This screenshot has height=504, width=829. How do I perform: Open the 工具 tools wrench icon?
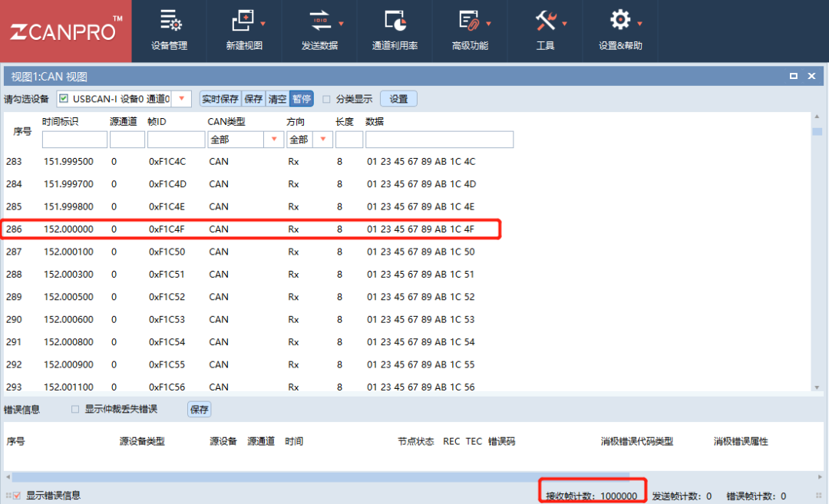click(x=545, y=21)
